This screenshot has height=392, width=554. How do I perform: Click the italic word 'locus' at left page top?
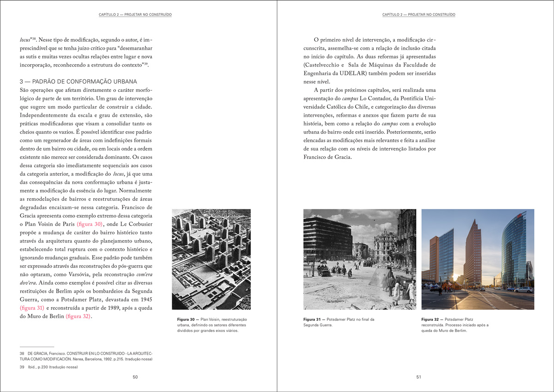[x=25, y=40]
